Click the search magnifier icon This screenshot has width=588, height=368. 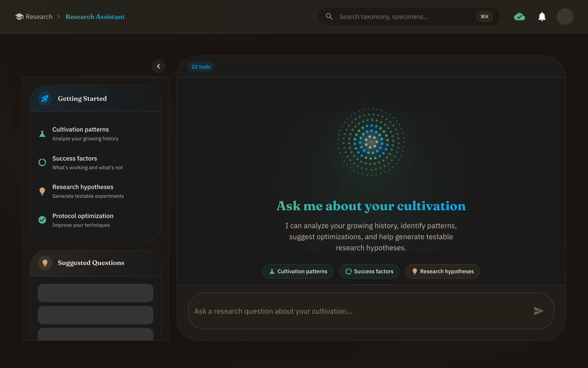tap(329, 17)
